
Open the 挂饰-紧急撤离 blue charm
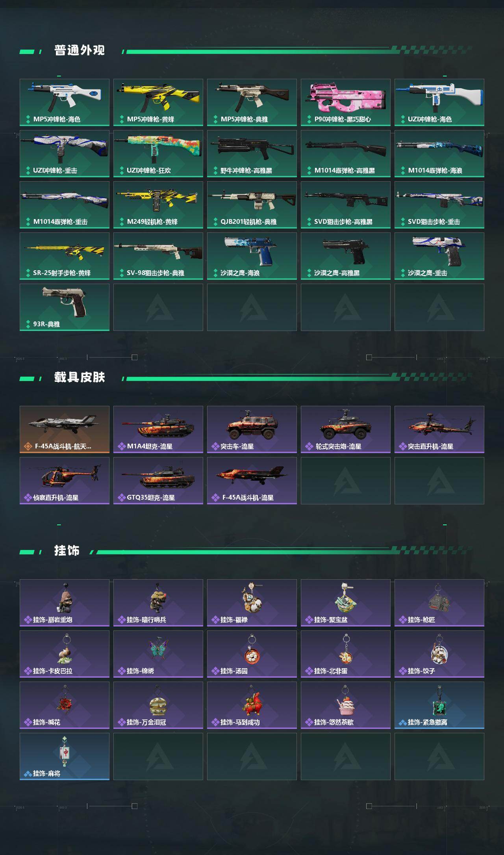click(439, 705)
